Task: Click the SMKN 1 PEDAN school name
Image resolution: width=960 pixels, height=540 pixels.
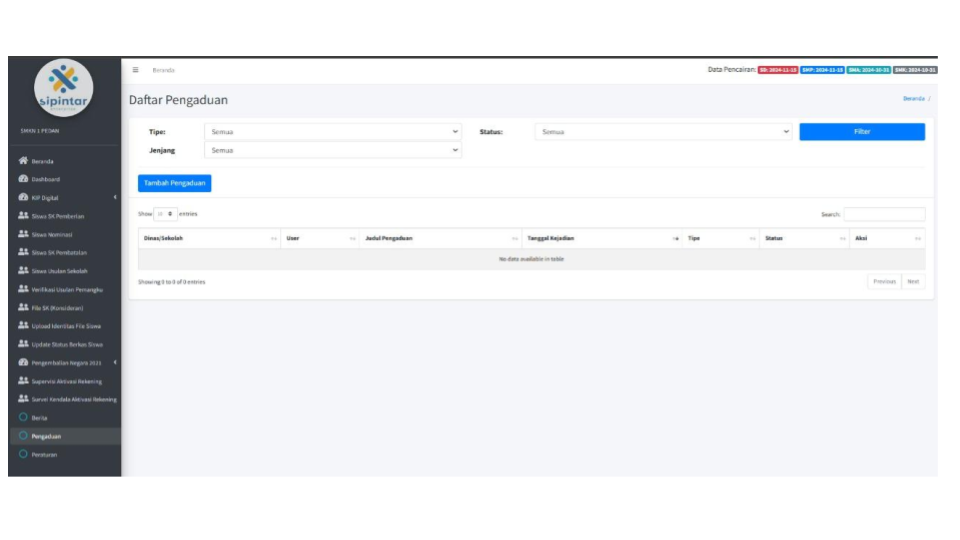Action: coord(40,131)
